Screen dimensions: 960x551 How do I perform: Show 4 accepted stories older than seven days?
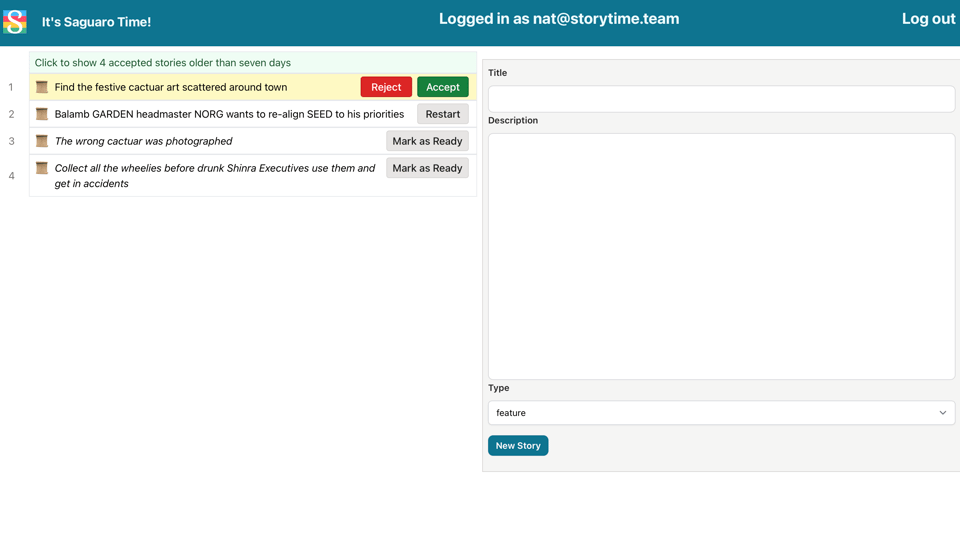(163, 62)
